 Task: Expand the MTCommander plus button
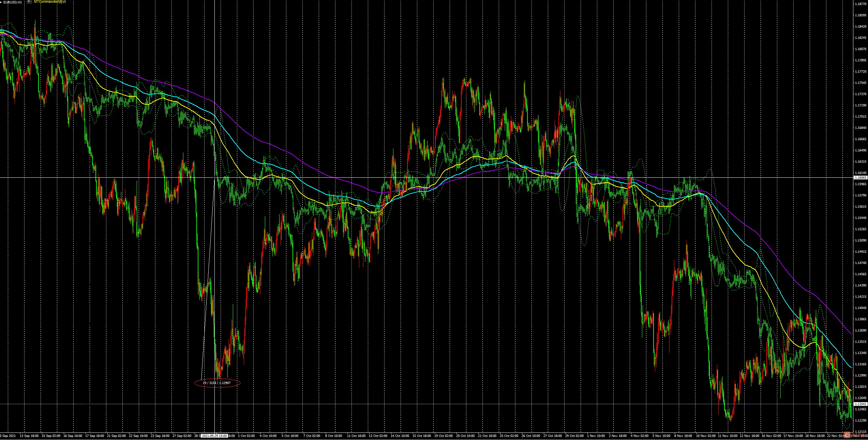tap(29, 2)
